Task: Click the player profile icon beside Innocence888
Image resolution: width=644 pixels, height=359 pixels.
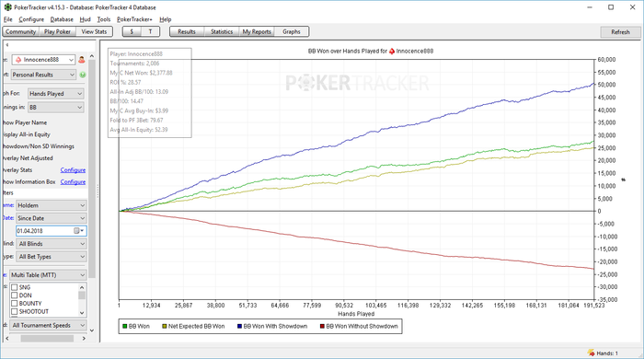Action: 82,60
